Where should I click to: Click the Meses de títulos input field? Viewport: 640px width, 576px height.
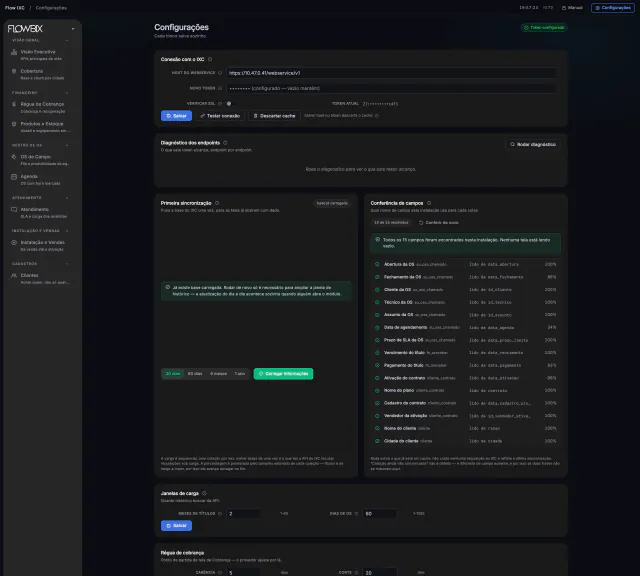(x=244, y=514)
